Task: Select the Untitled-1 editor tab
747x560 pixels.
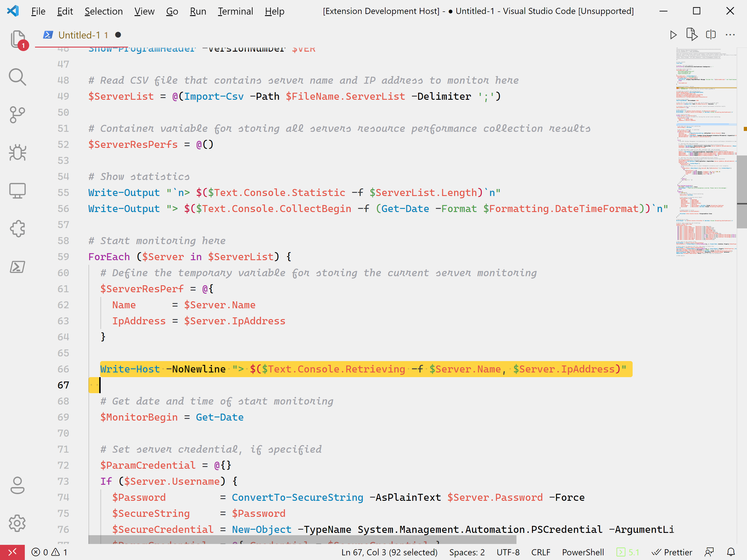Action: tap(81, 35)
